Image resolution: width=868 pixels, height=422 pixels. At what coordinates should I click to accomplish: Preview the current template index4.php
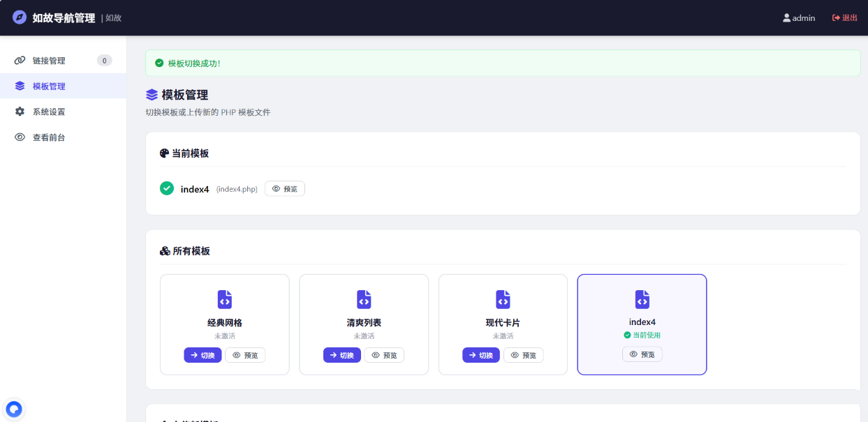[285, 188]
